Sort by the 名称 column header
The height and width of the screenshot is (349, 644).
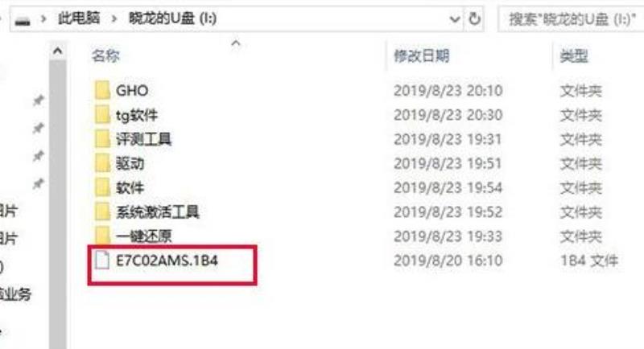coord(105,55)
